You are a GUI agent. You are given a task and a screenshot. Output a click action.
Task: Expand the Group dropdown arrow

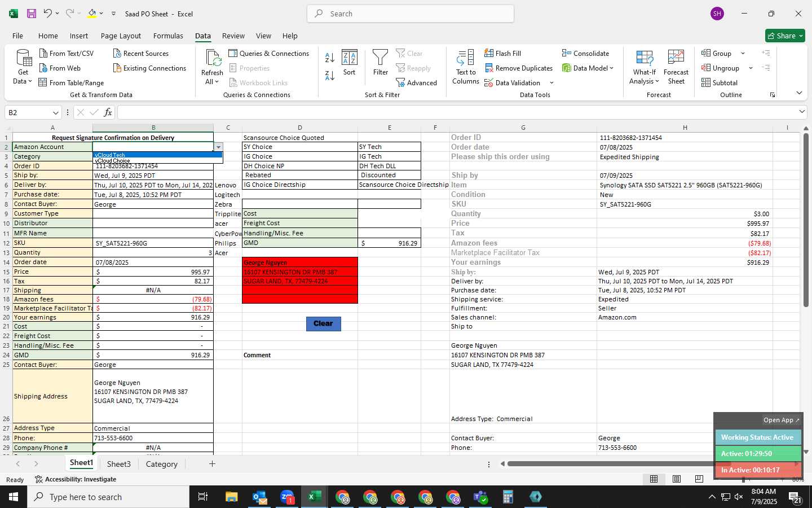[743, 53]
